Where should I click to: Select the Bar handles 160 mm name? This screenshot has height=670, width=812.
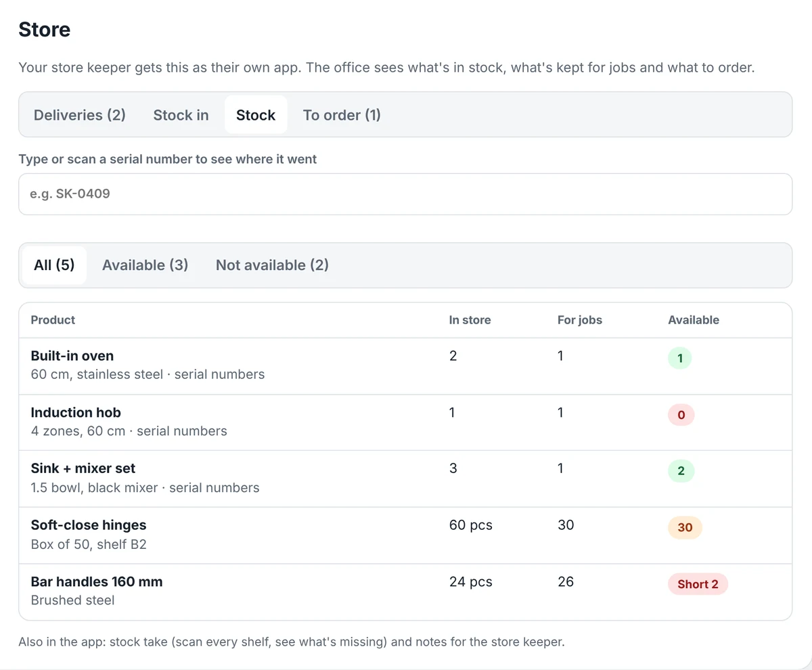pos(97,582)
